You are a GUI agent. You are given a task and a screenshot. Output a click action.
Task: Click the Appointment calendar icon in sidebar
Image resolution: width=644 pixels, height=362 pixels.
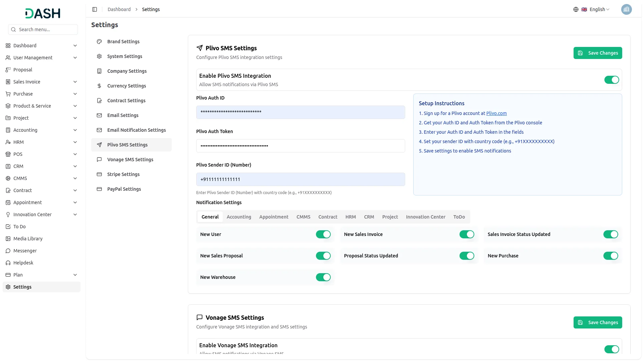pos(8,202)
